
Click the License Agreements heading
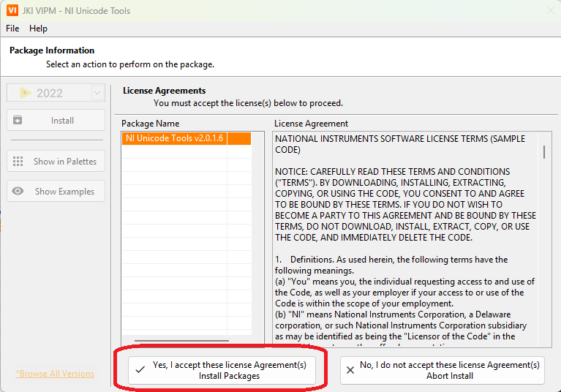click(x=165, y=91)
